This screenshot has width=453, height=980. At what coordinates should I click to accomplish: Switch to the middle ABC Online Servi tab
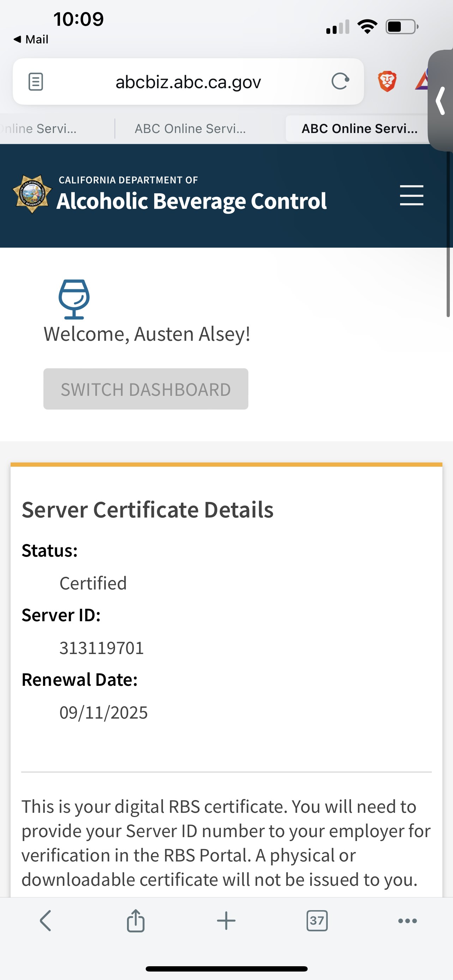190,129
